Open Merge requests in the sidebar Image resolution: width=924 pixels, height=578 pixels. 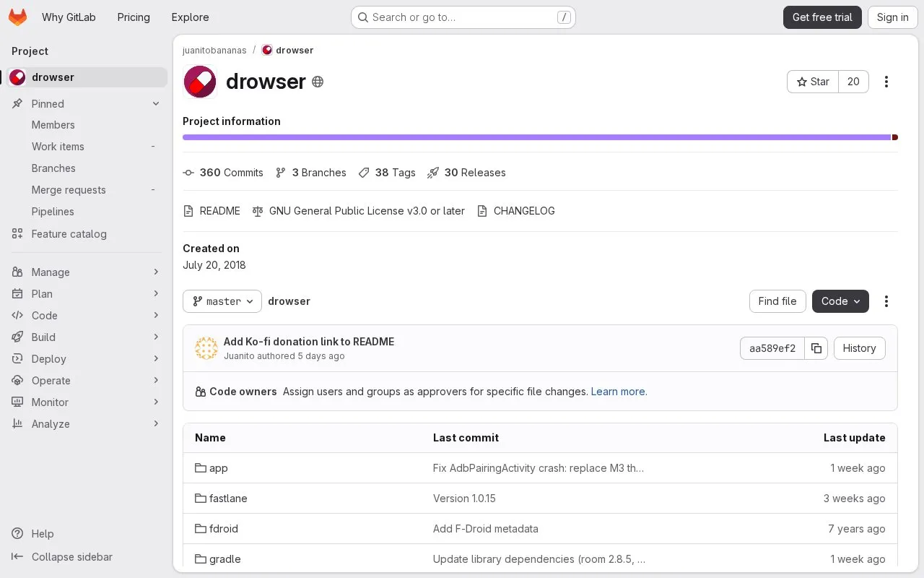pos(87,190)
